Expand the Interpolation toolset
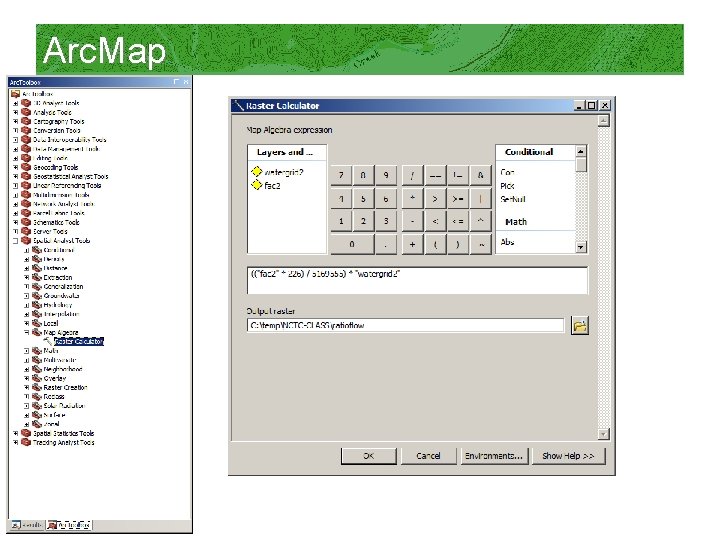 pyautogui.click(x=27, y=314)
